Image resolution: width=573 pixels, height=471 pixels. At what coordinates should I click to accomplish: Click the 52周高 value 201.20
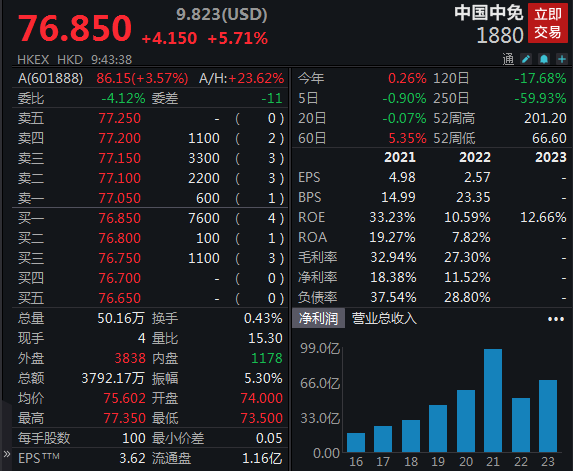[x=545, y=118]
